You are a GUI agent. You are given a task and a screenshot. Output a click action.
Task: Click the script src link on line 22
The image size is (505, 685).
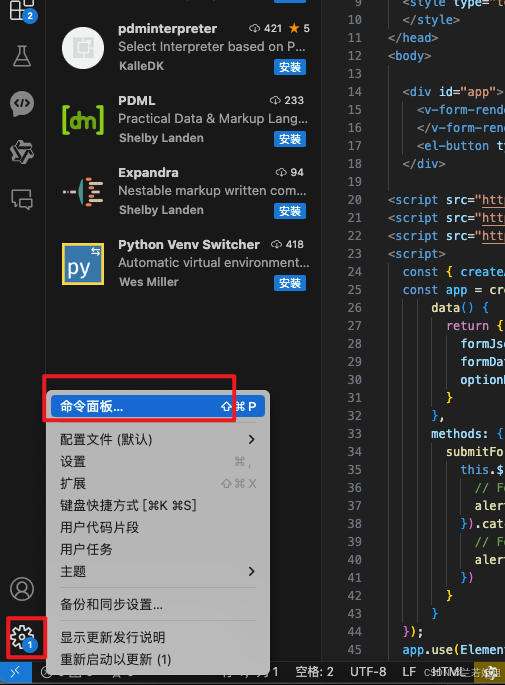493,236
